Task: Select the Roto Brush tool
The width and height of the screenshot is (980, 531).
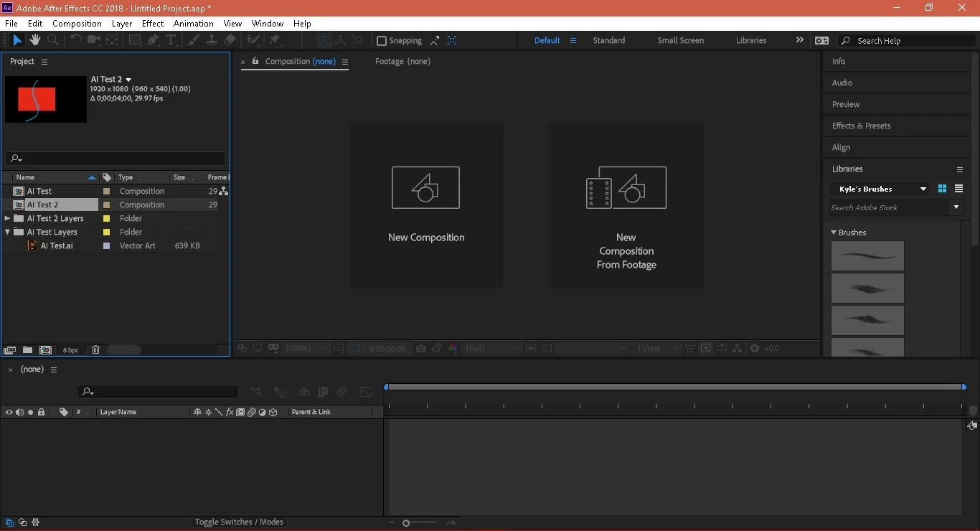Action: pos(253,40)
